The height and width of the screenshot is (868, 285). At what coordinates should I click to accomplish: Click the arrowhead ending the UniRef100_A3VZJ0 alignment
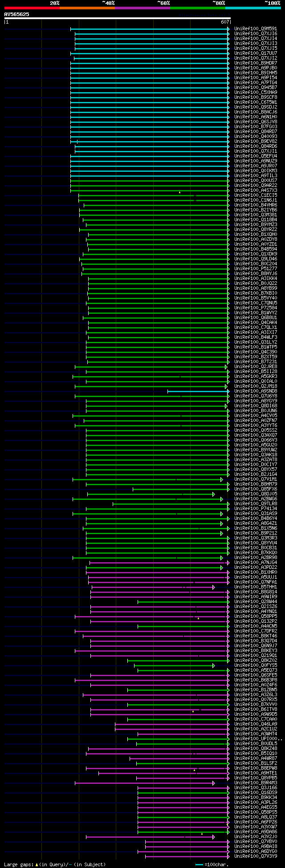click(x=214, y=837)
